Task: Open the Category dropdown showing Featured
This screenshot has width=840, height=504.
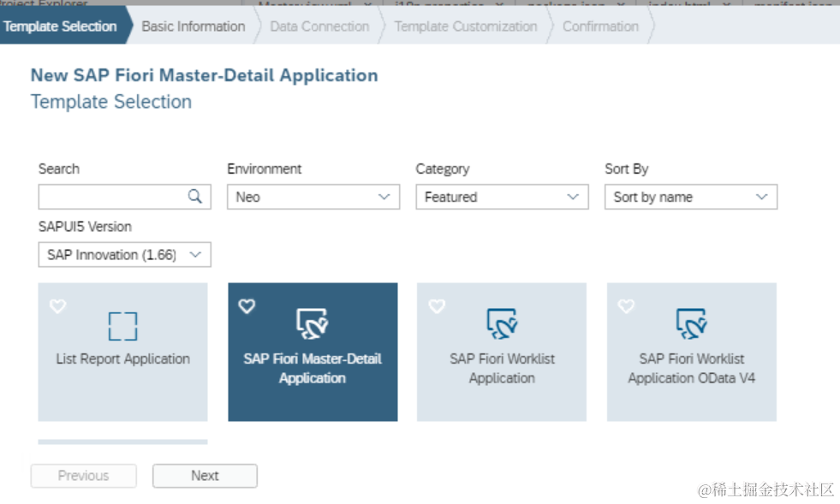Action: (502, 197)
